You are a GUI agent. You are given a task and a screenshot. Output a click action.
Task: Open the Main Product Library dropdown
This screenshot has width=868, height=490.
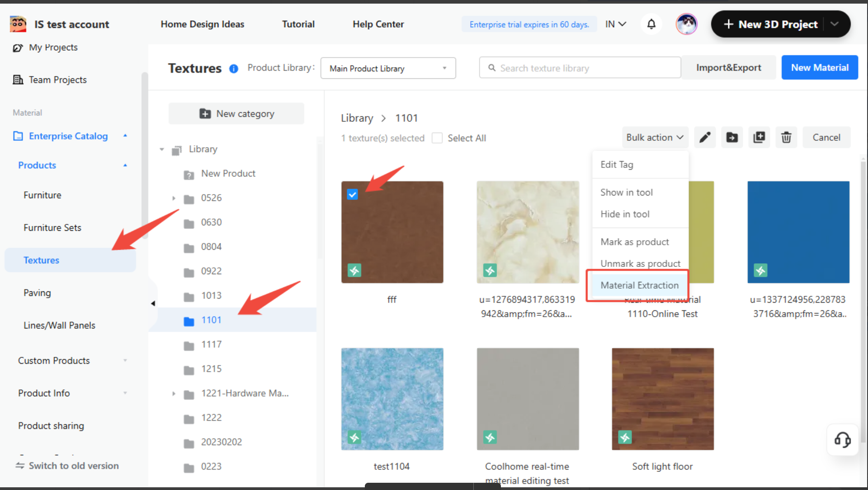(388, 68)
